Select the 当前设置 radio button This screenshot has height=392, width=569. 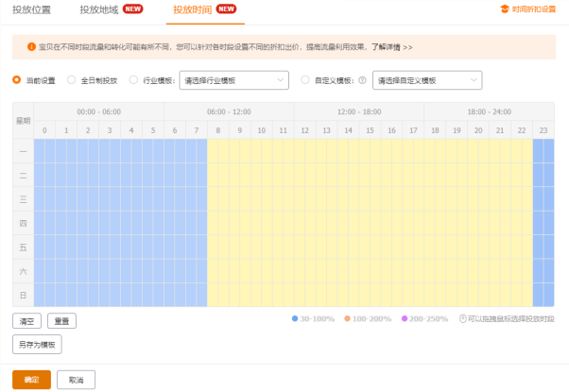pos(17,79)
